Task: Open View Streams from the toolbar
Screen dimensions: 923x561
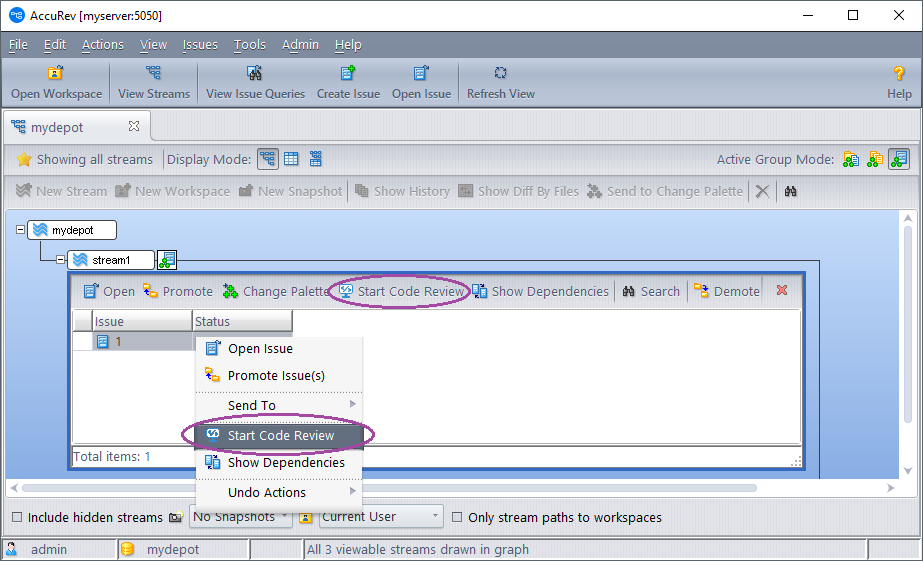Action: coord(153,74)
